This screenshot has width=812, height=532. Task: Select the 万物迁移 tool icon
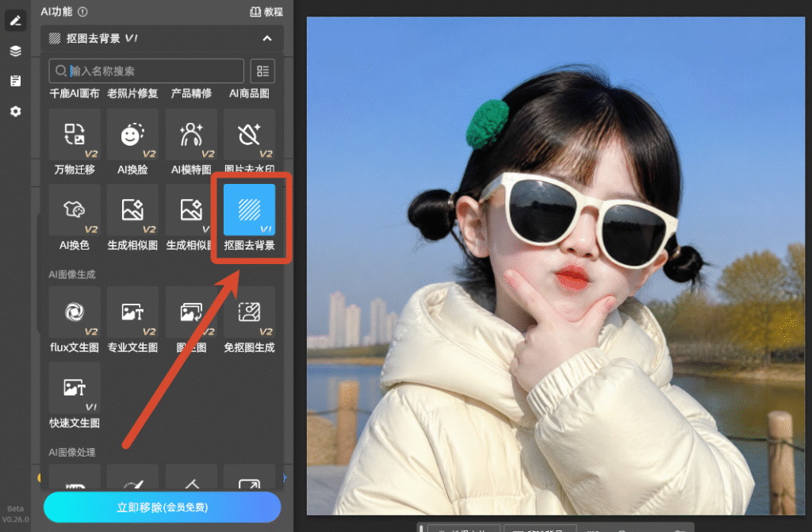75,135
